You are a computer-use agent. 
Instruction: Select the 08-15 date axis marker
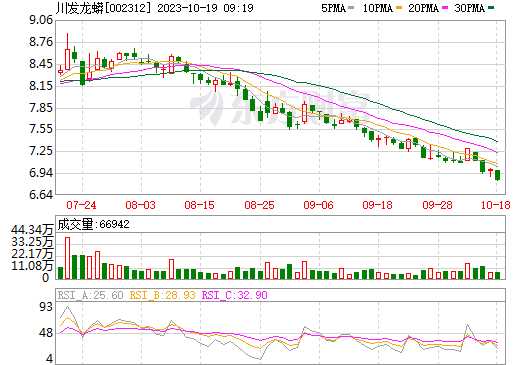click(199, 205)
